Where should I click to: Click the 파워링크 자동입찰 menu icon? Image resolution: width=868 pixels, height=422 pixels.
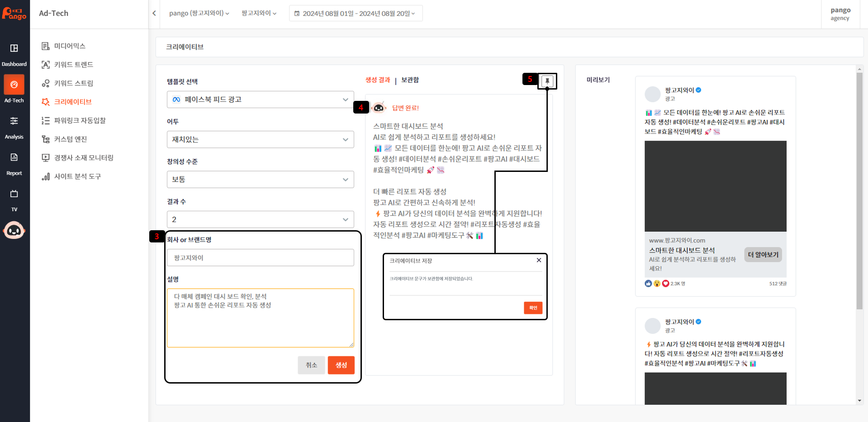(x=45, y=120)
